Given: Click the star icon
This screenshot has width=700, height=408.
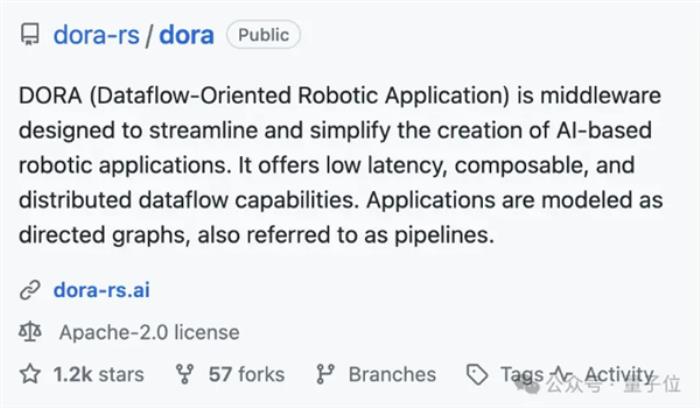Looking at the screenshot, I should [30, 374].
